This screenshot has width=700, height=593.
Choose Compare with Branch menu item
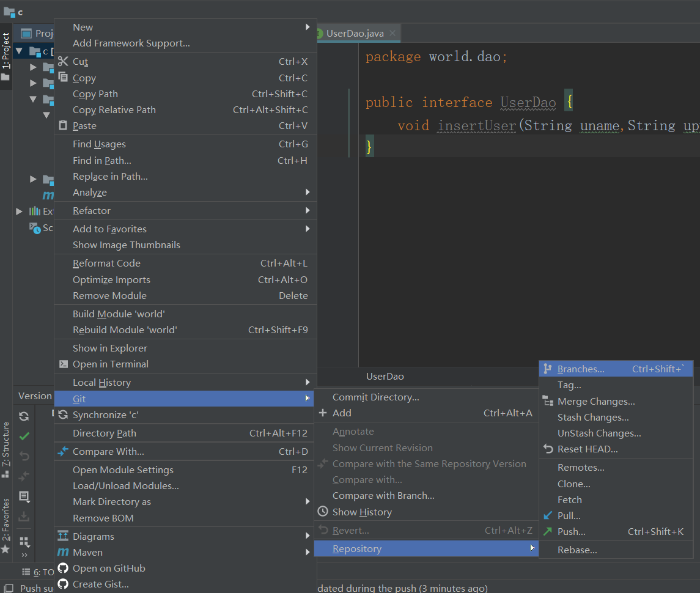point(426,496)
